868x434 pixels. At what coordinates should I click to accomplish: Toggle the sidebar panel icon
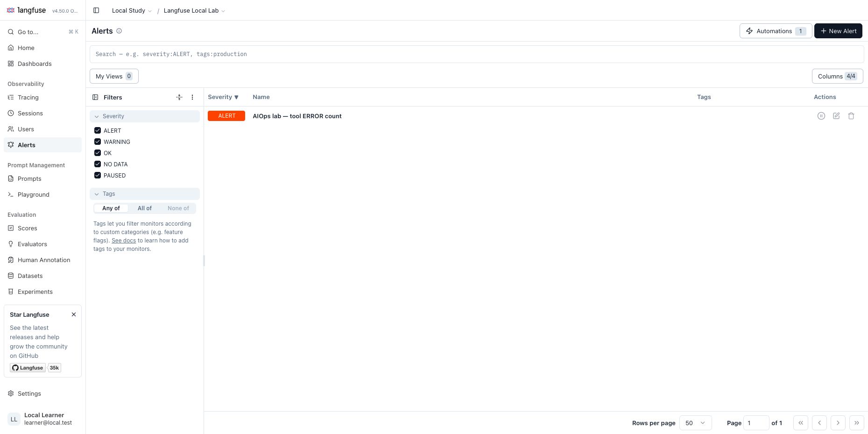[x=96, y=10]
